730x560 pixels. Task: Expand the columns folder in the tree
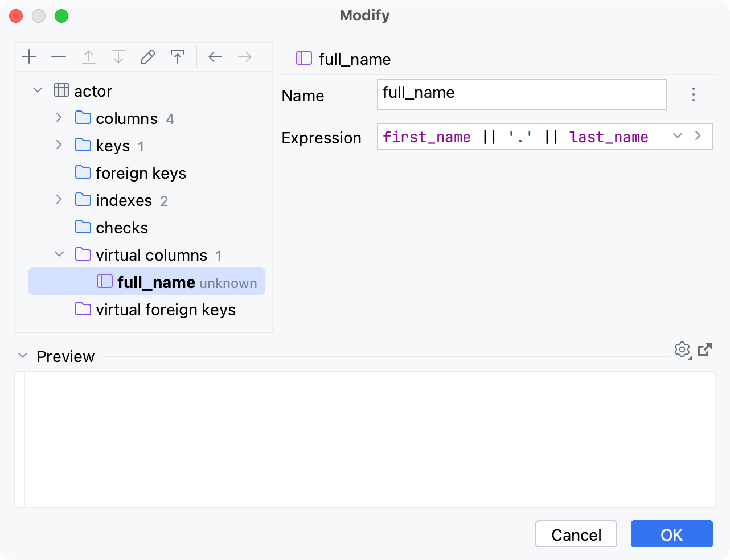[x=59, y=118]
